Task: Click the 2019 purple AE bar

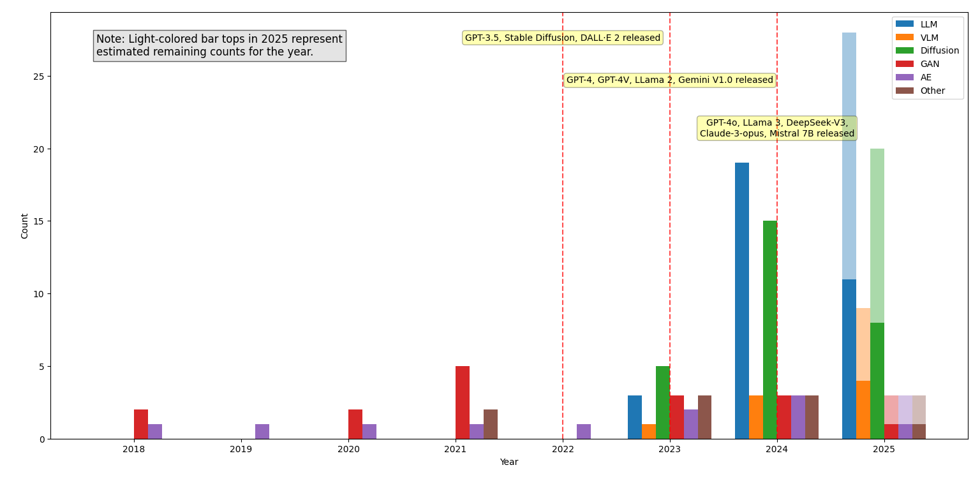Action: [x=262, y=432]
